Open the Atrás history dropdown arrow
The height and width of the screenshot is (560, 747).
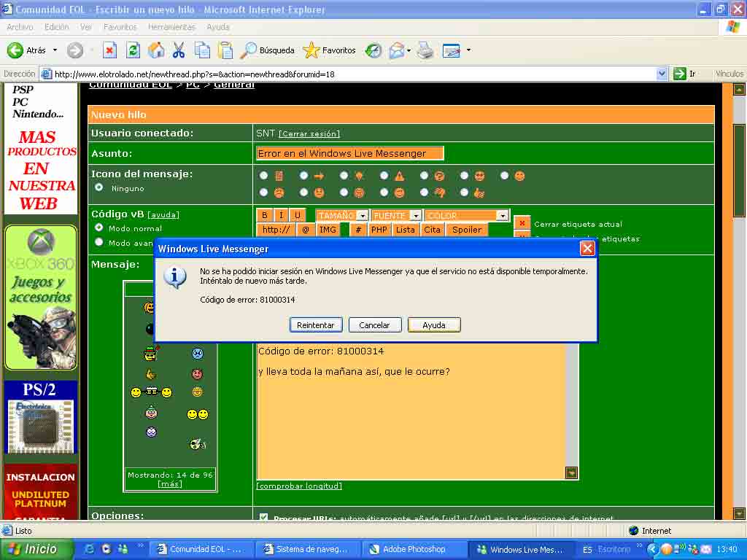point(55,50)
